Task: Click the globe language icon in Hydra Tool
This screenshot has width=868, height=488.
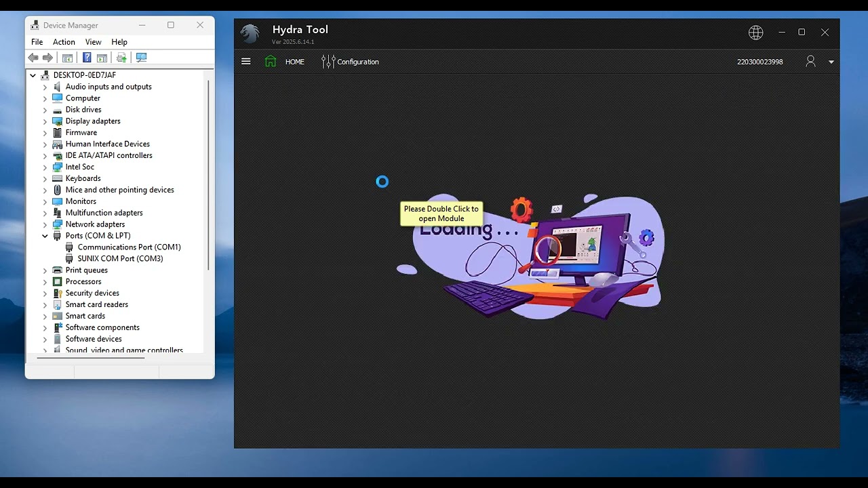Action: click(756, 33)
